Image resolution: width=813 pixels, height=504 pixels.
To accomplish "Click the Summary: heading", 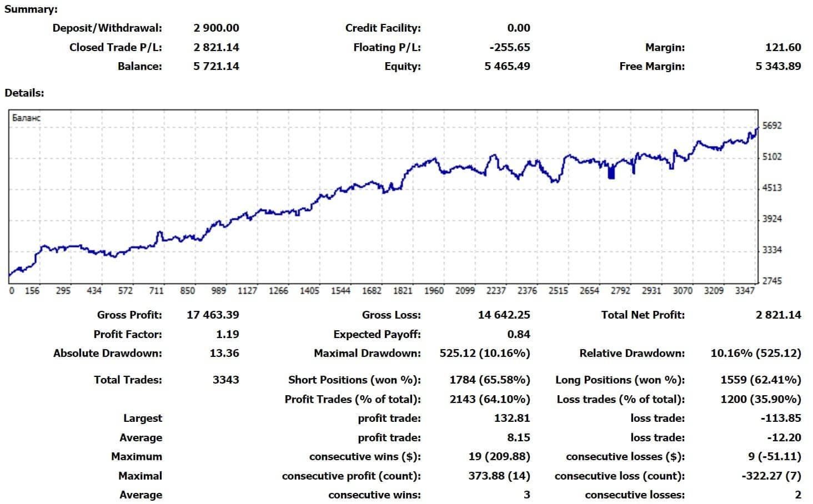I will click(x=31, y=9).
